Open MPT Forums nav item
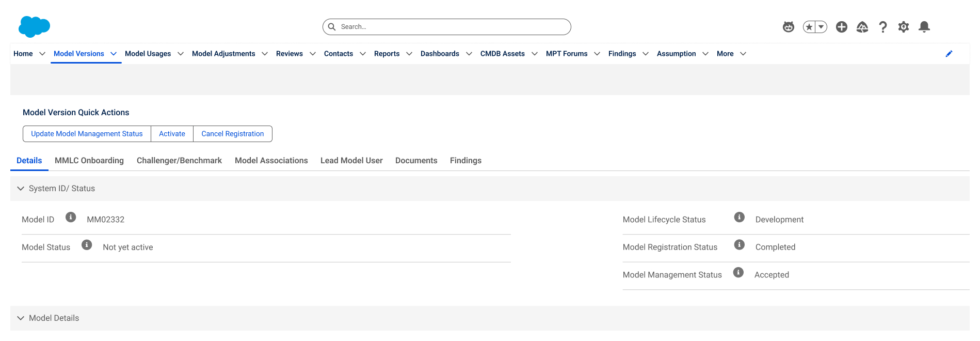The width and height of the screenshot is (980, 341). pos(567,54)
